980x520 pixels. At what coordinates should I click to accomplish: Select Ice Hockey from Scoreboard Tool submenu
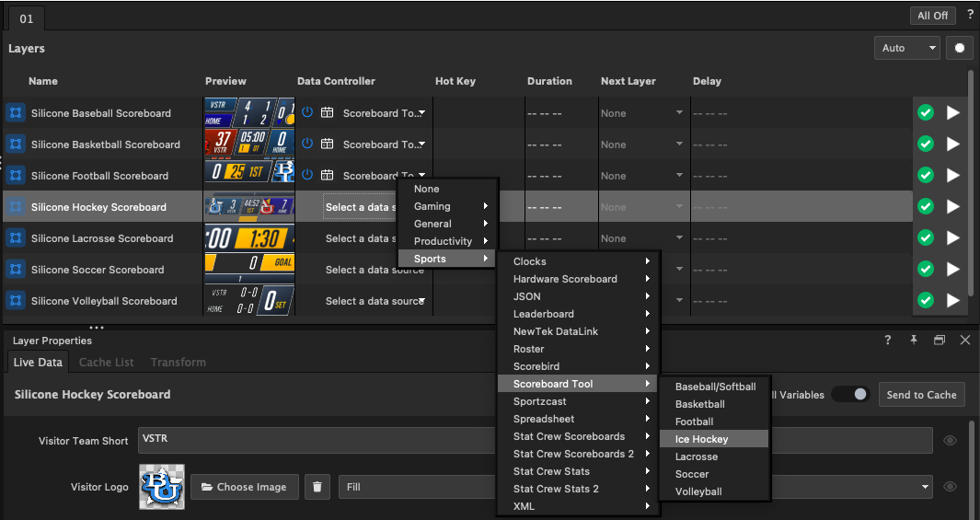click(714, 439)
